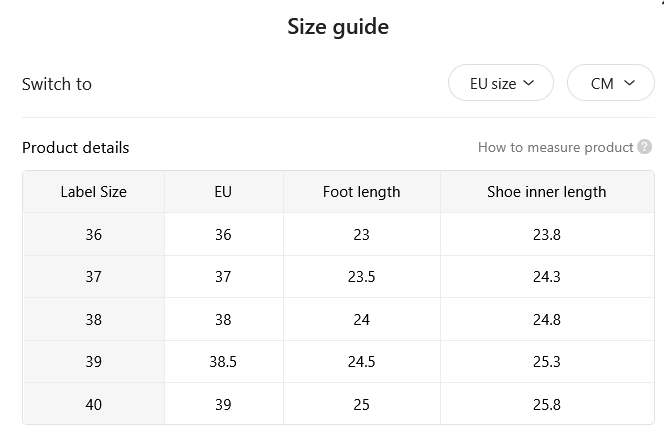Click the Foot length column header
Image resolution: width=664 pixels, height=437 pixels.
tap(362, 192)
